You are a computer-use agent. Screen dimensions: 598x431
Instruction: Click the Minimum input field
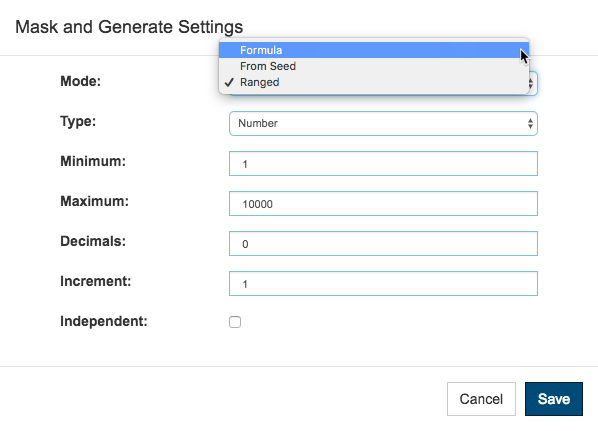coord(383,164)
